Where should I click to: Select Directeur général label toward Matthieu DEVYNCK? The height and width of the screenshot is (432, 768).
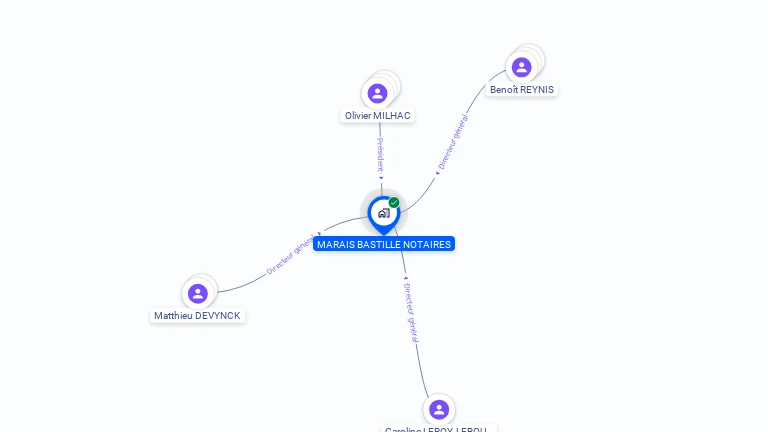click(x=290, y=255)
